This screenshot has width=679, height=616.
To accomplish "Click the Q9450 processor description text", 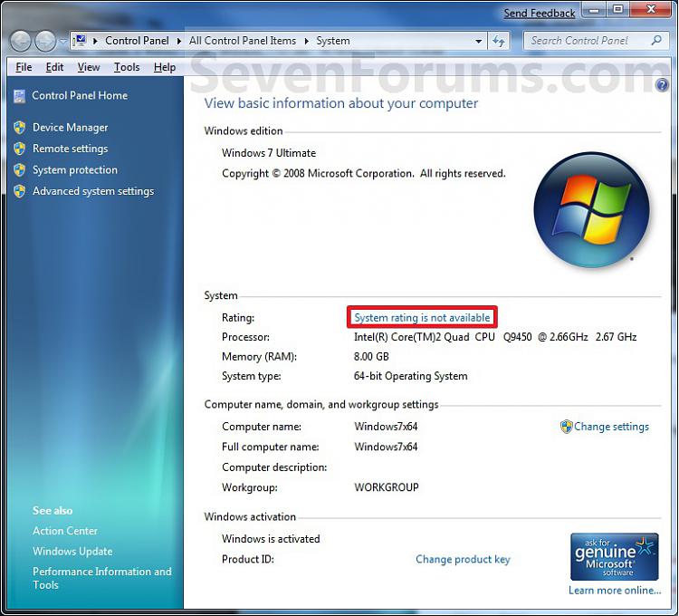I will coord(495,337).
